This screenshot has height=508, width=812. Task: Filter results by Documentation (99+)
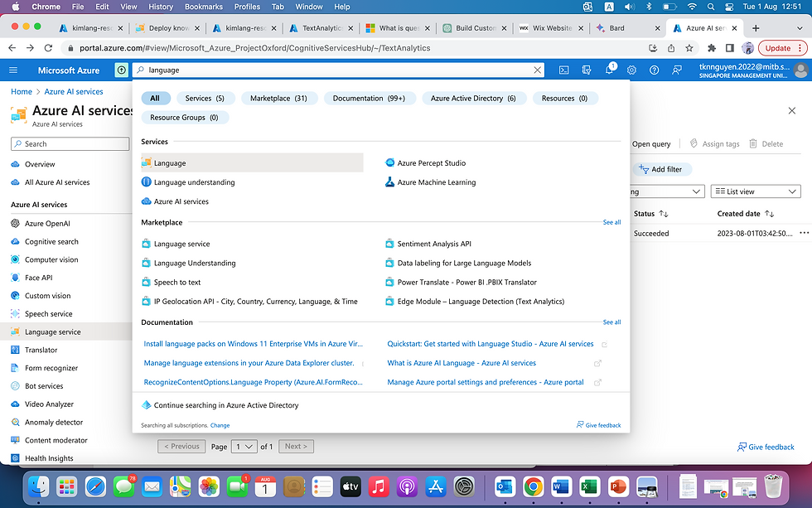[x=370, y=99]
